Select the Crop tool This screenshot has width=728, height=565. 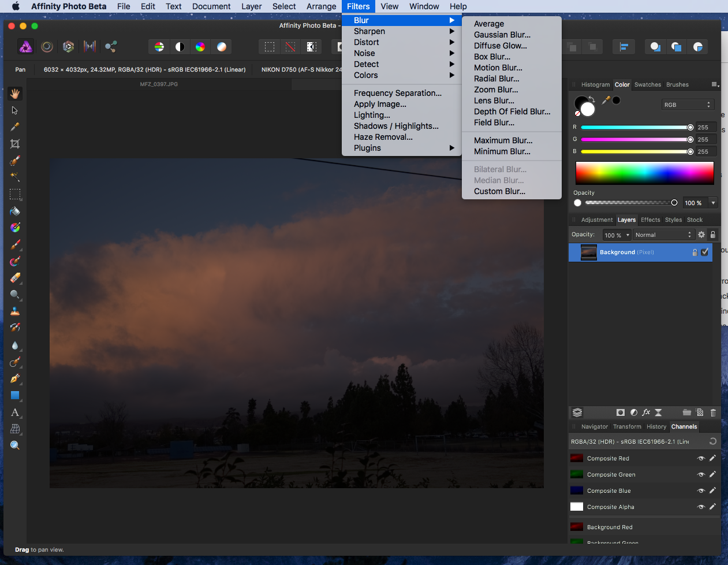point(15,144)
